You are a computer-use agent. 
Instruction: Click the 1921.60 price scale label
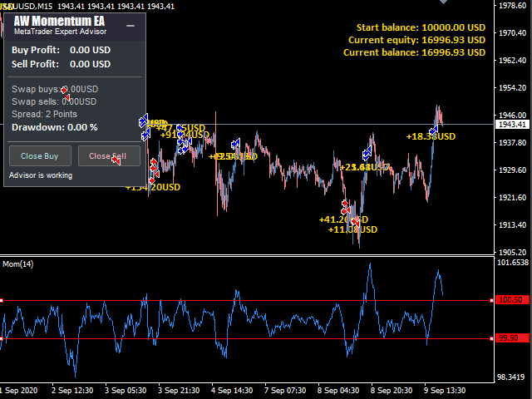512,198
